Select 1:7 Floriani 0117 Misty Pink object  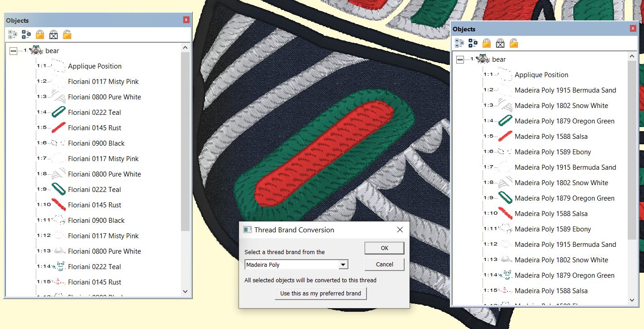click(103, 159)
